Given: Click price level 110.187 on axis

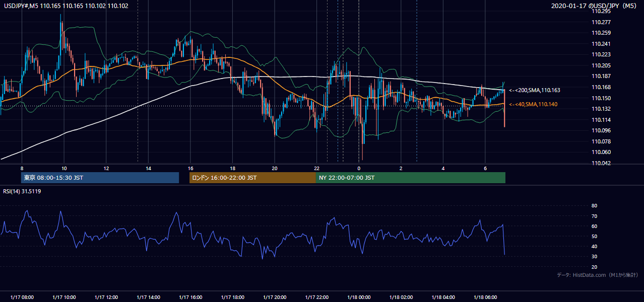Looking at the screenshot, I should point(601,76).
